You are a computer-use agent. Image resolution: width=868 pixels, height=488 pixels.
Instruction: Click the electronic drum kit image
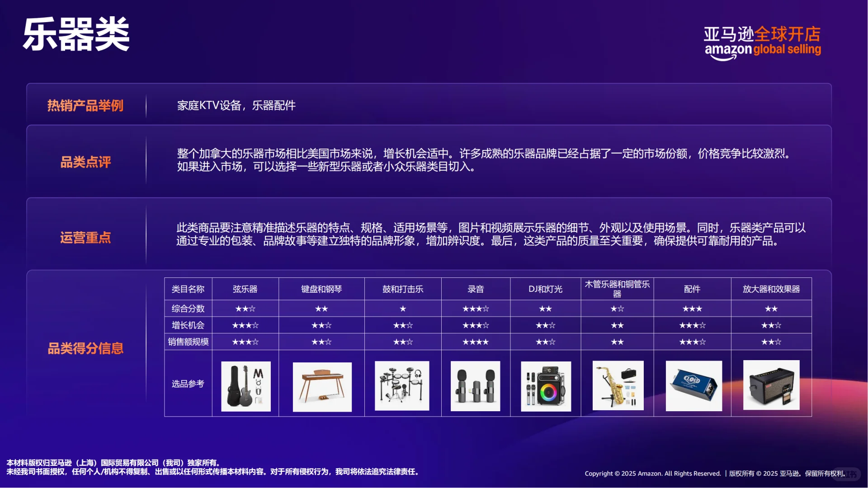(401, 386)
